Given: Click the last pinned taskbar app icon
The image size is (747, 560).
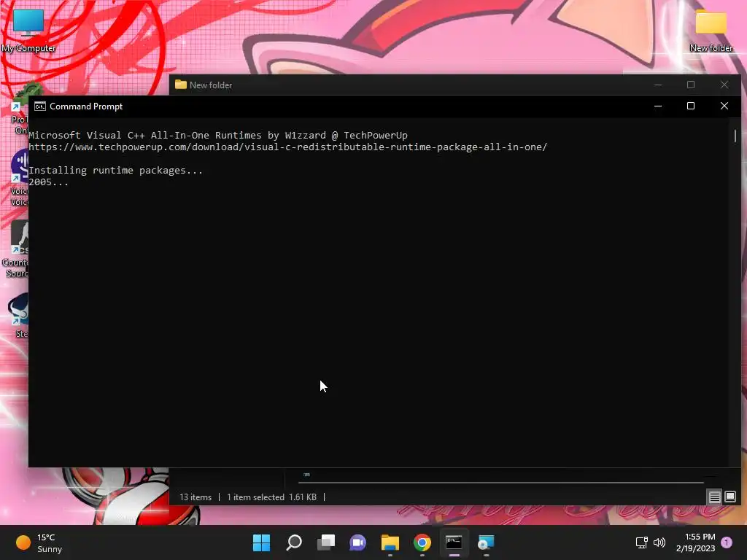Looking at the screenshot, I should coord(486,542).
